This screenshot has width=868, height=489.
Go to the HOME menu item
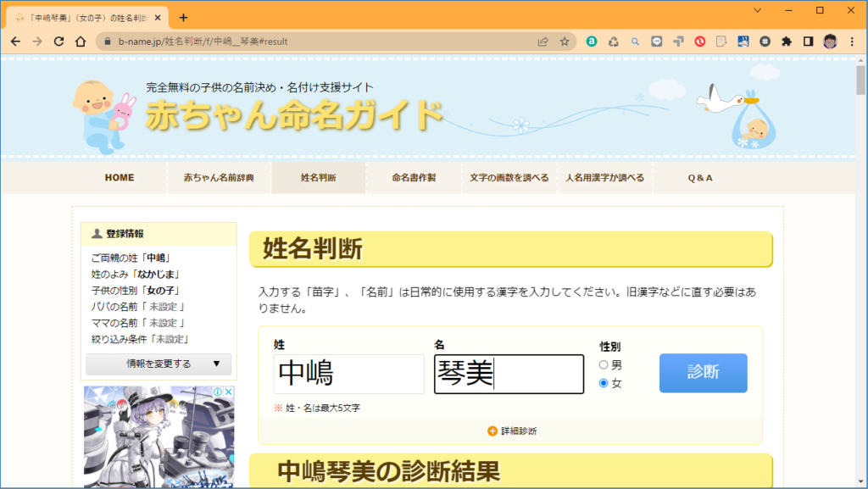tap(120, 177)
